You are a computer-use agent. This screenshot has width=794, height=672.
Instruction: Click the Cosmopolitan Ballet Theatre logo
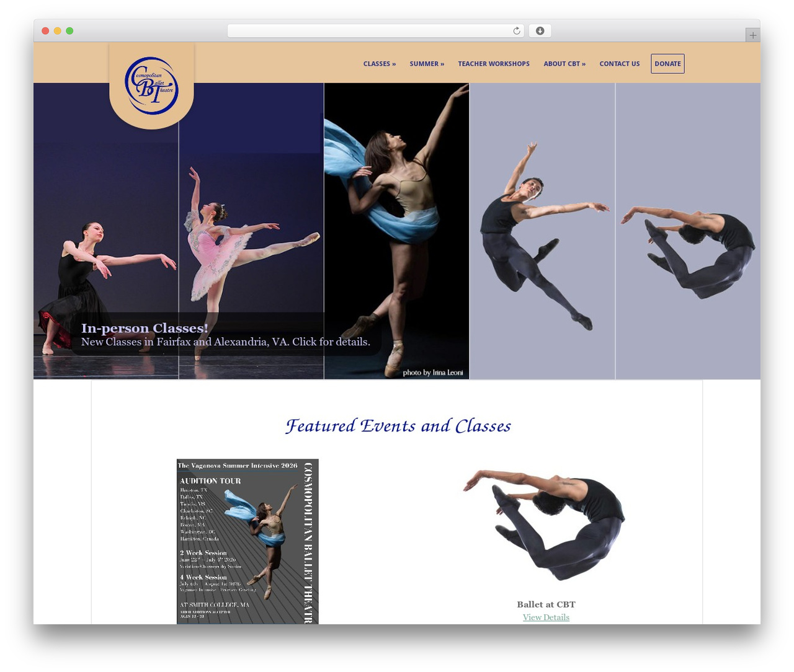(x=151, y=86)
